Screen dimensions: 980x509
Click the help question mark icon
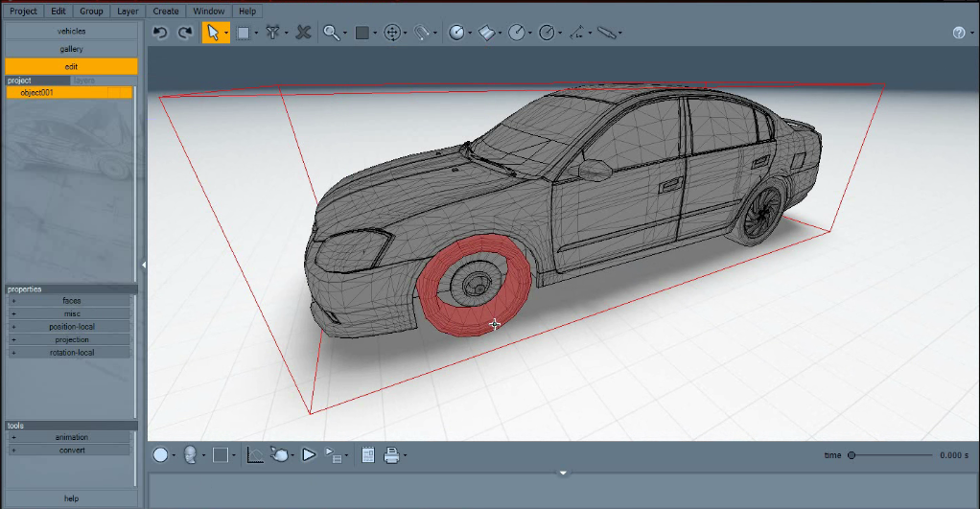[958, 33]
